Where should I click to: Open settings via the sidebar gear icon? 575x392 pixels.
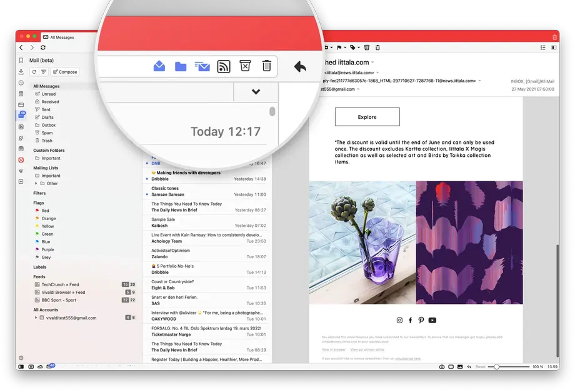pyautogui.click(x=21, y=358)
